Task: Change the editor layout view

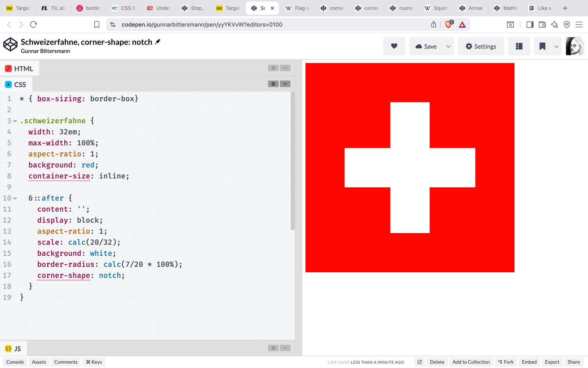Action: [x=519, y=46]
